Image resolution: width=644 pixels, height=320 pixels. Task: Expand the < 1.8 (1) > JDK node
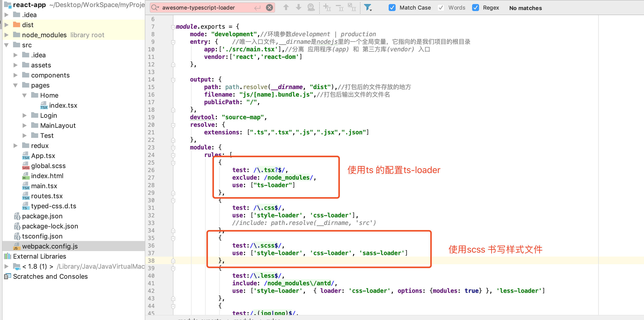[x=7, y=266]
